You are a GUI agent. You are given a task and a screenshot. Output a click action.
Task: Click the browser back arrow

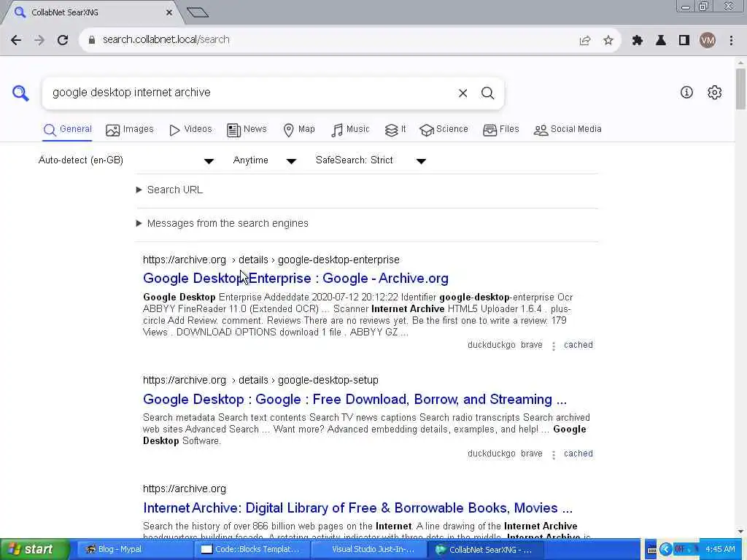click(x=16, y=40)
